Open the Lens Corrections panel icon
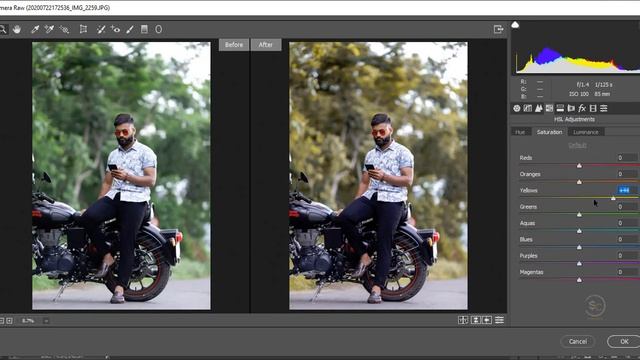Image resolution: width=640 pixels, height=360 pixels. pos(571,108)
